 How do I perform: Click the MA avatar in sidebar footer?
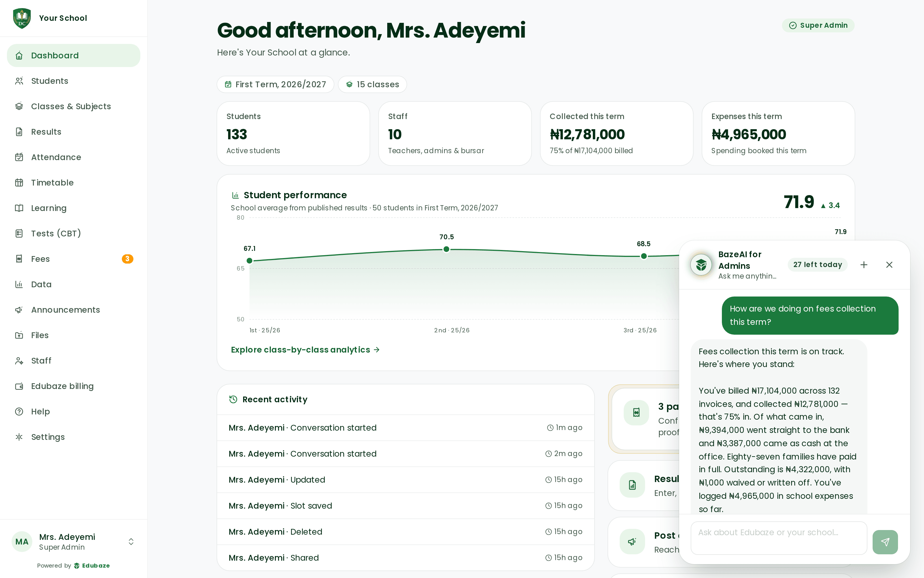[x=22, y=542]
